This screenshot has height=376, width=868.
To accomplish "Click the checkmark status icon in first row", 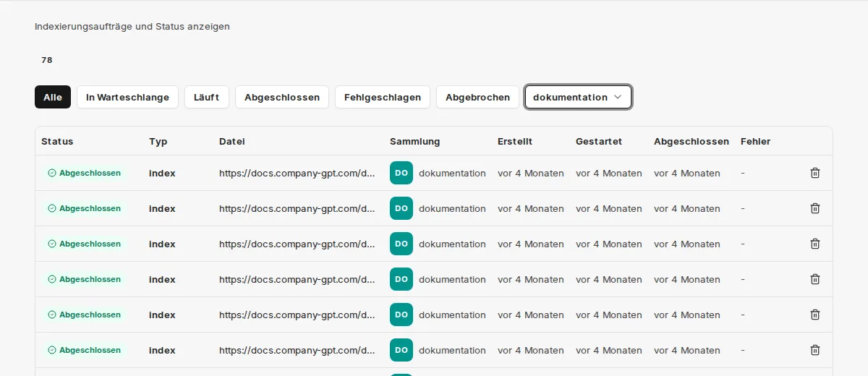I will [52, 173].
